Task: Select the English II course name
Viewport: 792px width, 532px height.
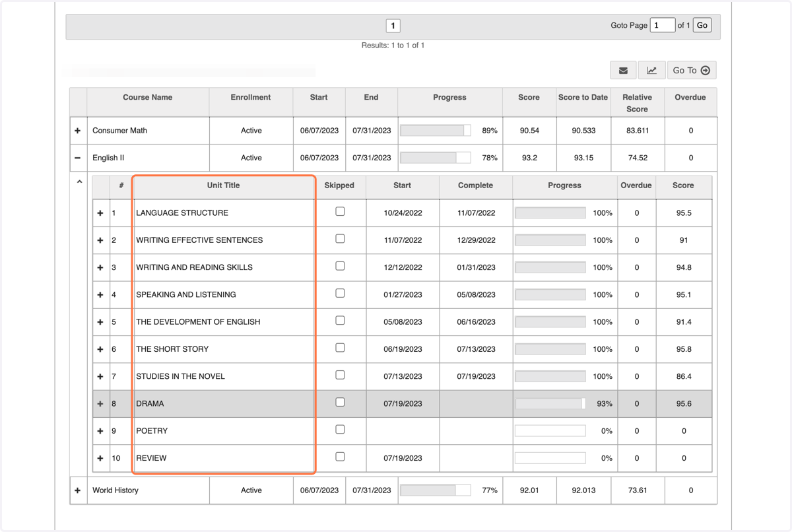Action: [x=108, y=158]
